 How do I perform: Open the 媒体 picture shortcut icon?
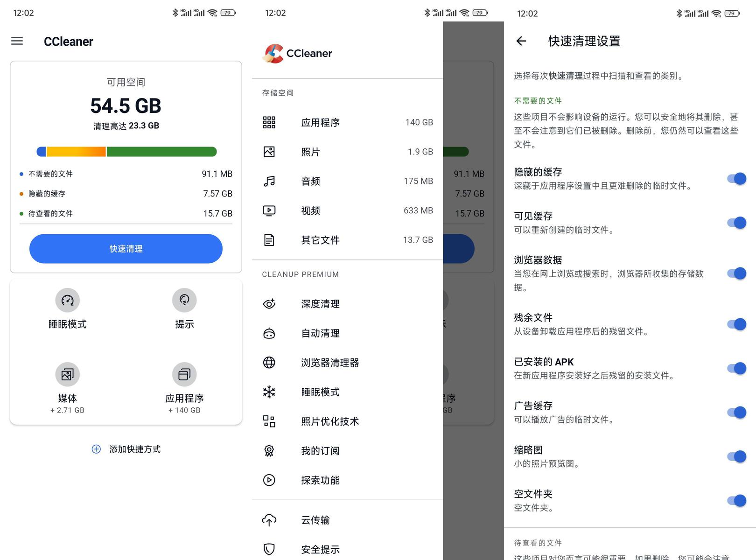click(68, 374)
